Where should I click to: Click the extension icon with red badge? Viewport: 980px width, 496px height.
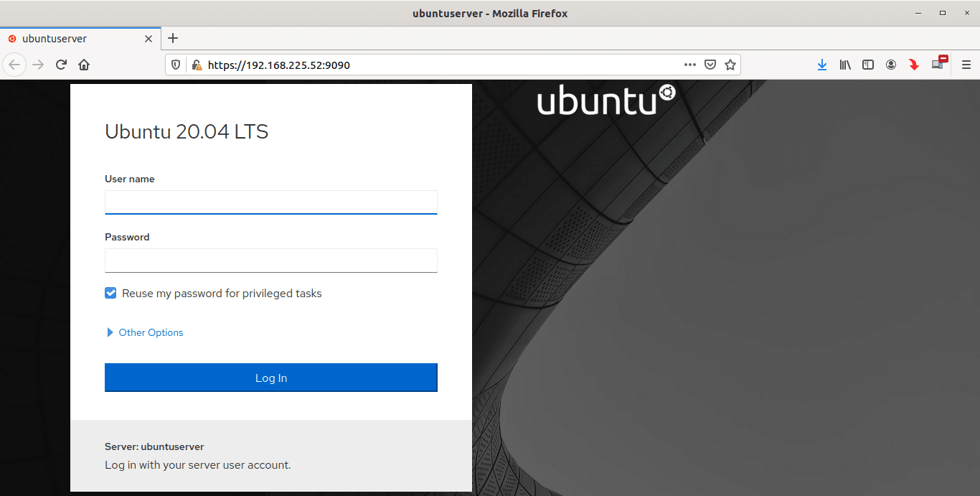(x=939, y=63)
